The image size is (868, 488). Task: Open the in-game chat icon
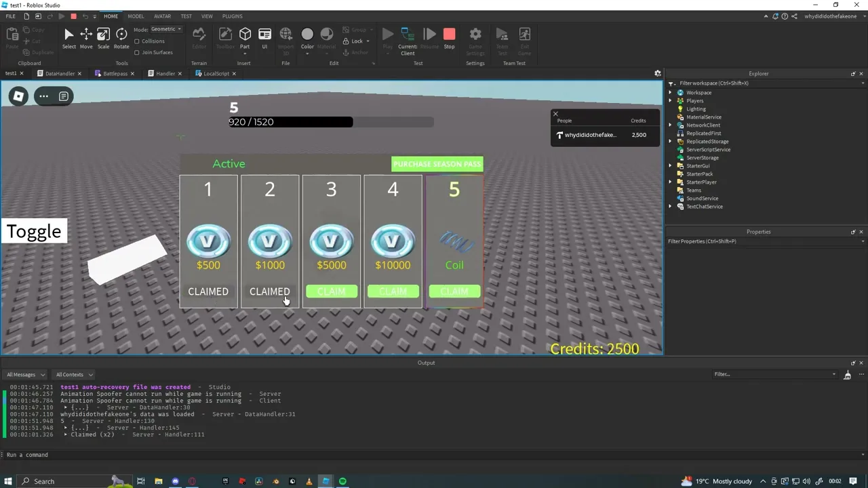pyautogui.click(x=63, y=96)
